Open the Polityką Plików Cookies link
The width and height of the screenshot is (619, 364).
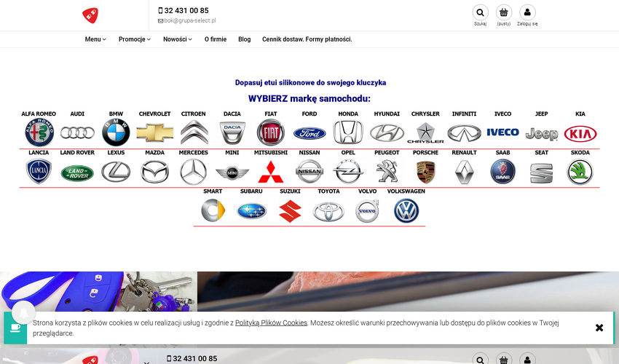tap(271, 323)
